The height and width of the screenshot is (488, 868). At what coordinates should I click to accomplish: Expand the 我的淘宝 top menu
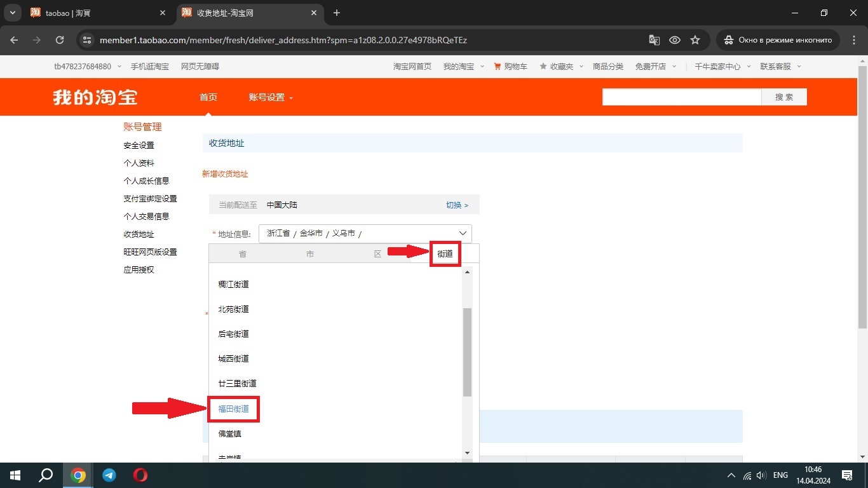[x=463, y=66]
